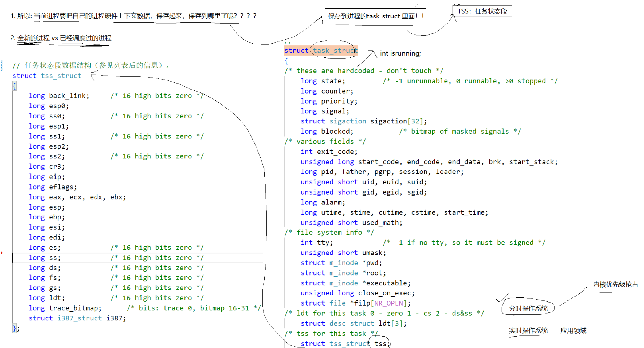Select the highlighted task_struct name

(335, 51)
